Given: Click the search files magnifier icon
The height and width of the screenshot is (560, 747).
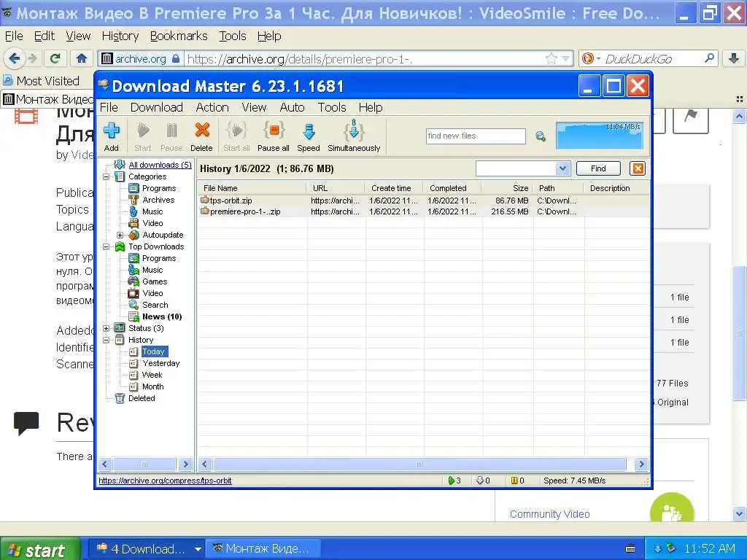Looking at the screenshot, I should 541,136.
